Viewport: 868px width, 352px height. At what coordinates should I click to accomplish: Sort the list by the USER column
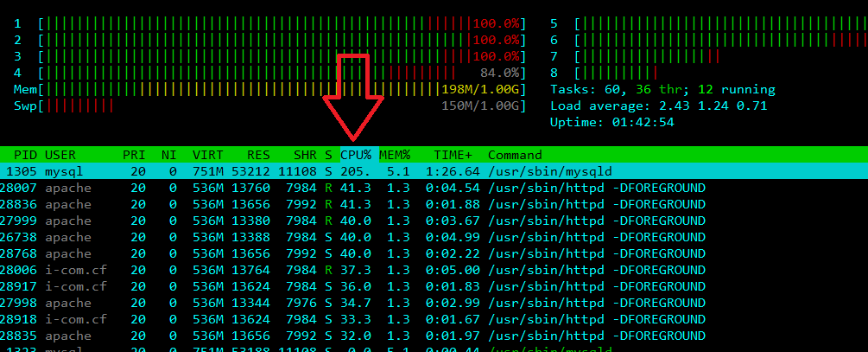60,155
